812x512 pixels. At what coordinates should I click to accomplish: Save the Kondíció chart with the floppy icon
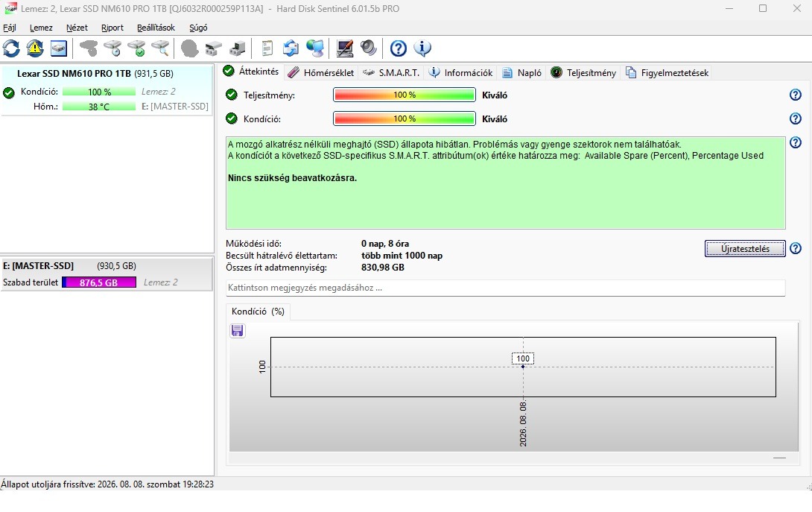(237, 331)
